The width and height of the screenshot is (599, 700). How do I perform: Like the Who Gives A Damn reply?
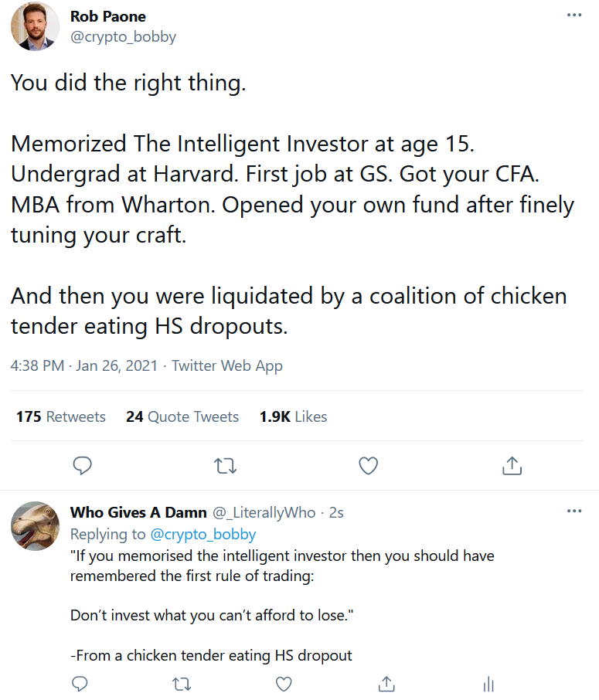pos(284,684)
